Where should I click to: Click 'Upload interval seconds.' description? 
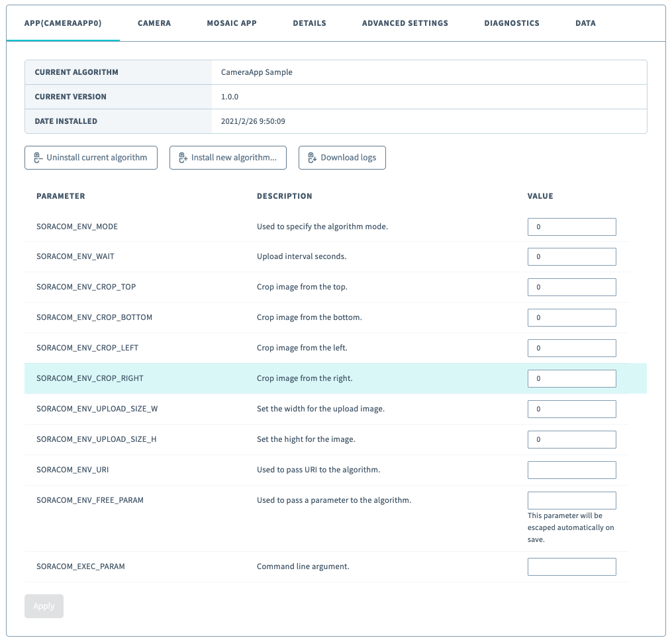(x=302, y=256)
